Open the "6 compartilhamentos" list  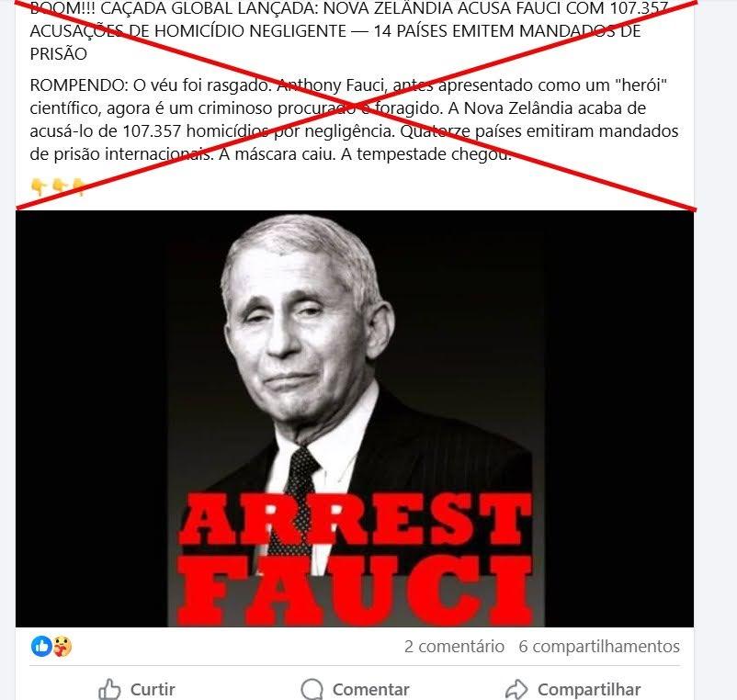(599, 647)
